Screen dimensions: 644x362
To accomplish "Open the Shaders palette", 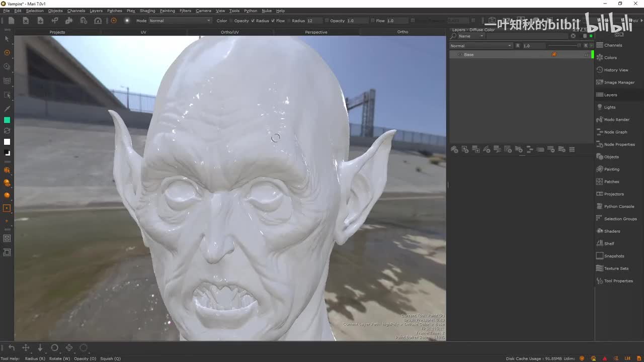I will (x=612, y=231).
